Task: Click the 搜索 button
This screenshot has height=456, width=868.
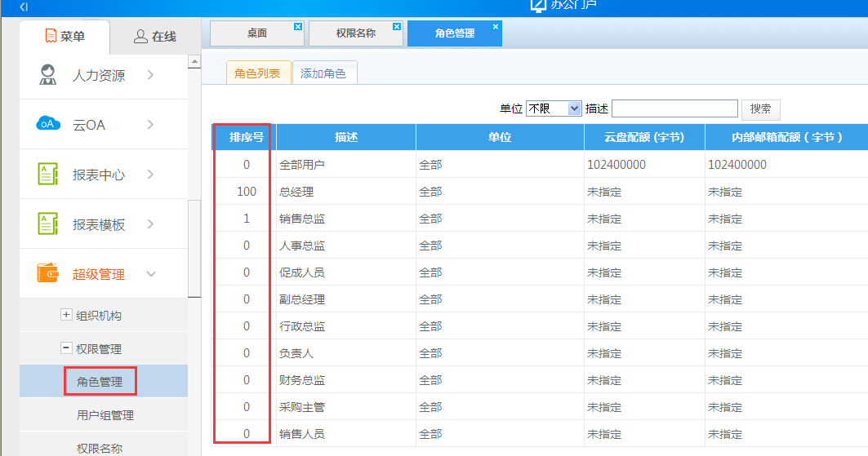Action: click(x=760, y=108)
